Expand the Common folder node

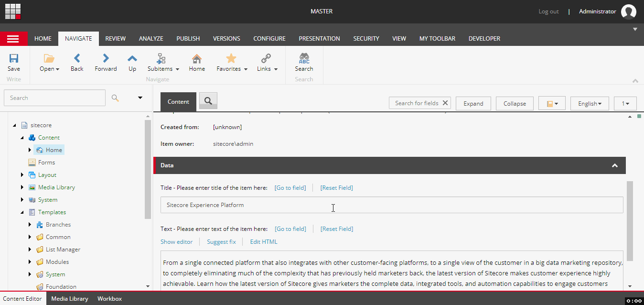30,237
